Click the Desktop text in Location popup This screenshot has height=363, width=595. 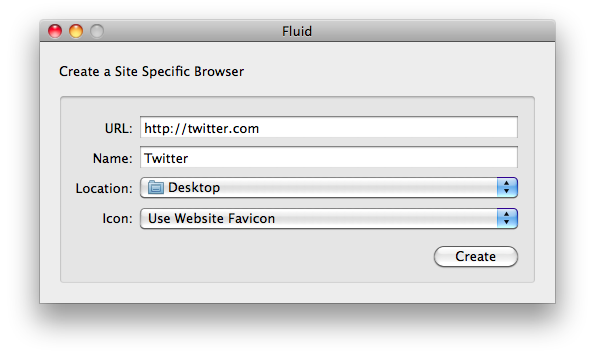194,188
